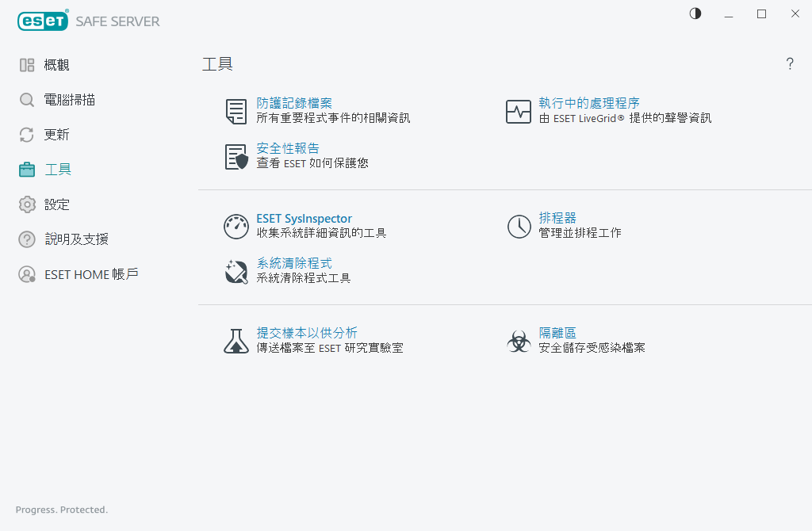The height and width of the screenshot is (531, 812).
Task: Click the SAFE SERVER product title
Action: click(117, 21)
